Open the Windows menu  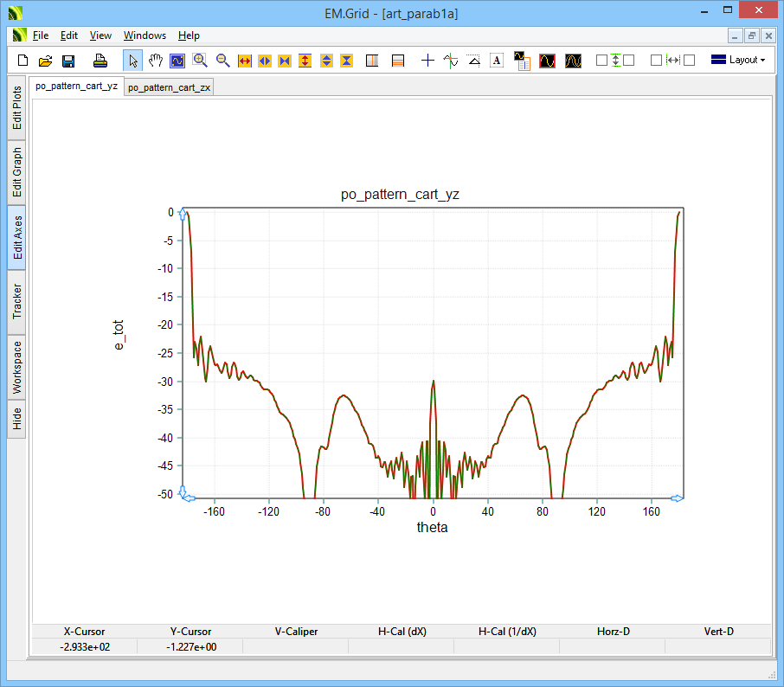145,35
